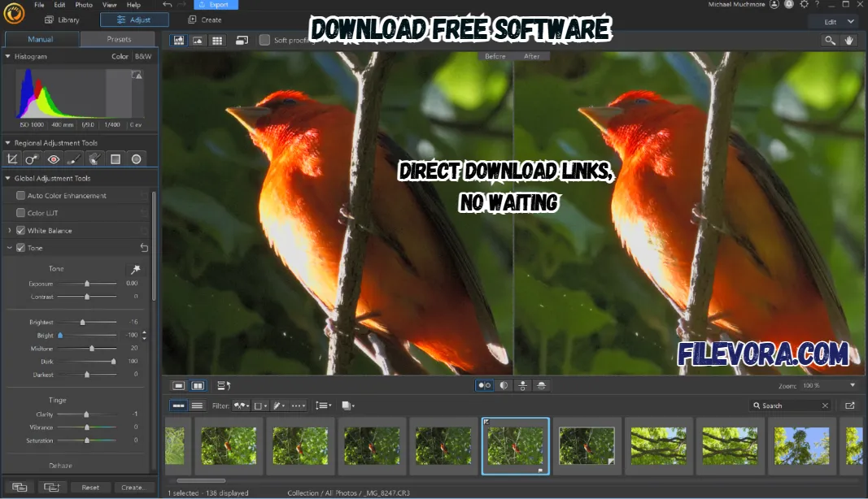Image resolution: width=868 pixels, height=499 pixels.
Task: Click the Reset button at the bottom left
Action: point(89,487)
